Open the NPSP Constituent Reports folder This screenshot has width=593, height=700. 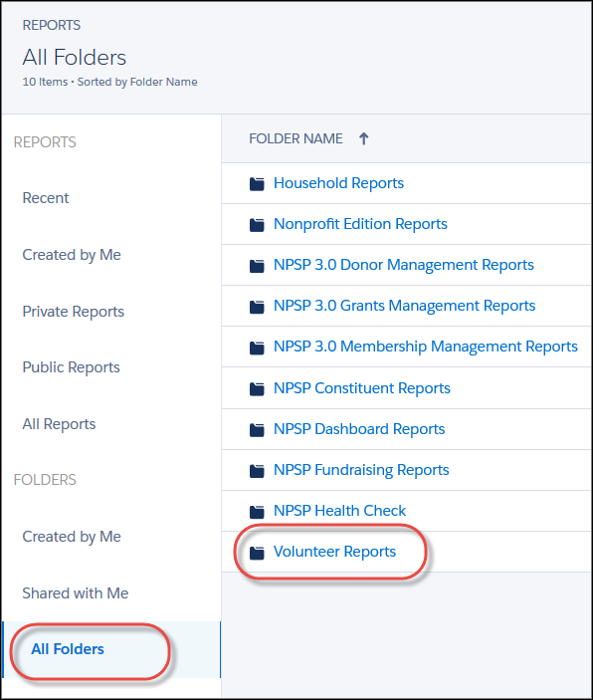362,388
